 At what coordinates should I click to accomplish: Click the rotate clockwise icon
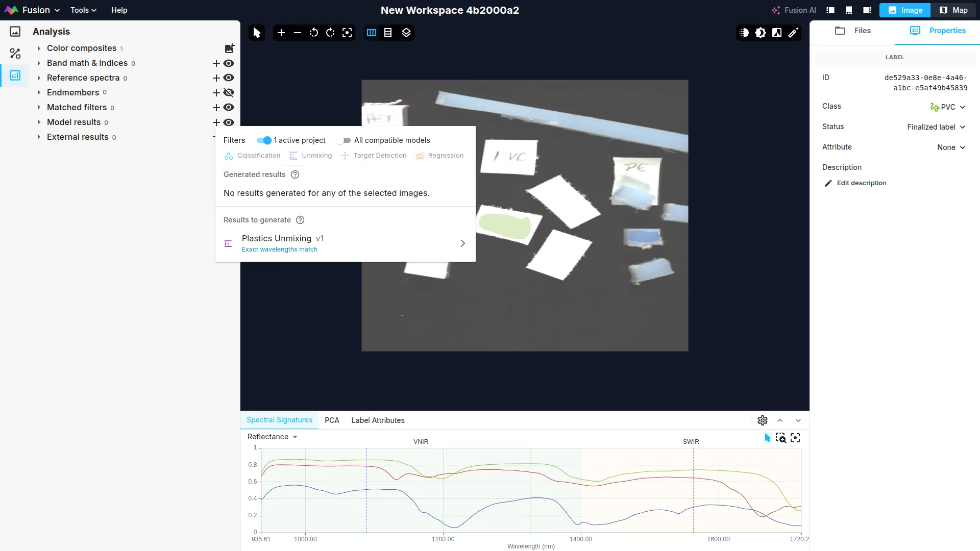[x=330, y=33]
